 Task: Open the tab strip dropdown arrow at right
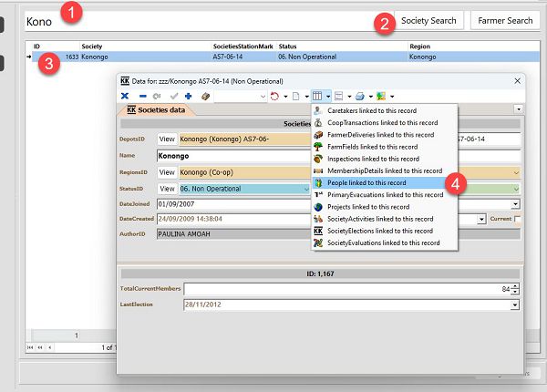(x=519, y=109)
